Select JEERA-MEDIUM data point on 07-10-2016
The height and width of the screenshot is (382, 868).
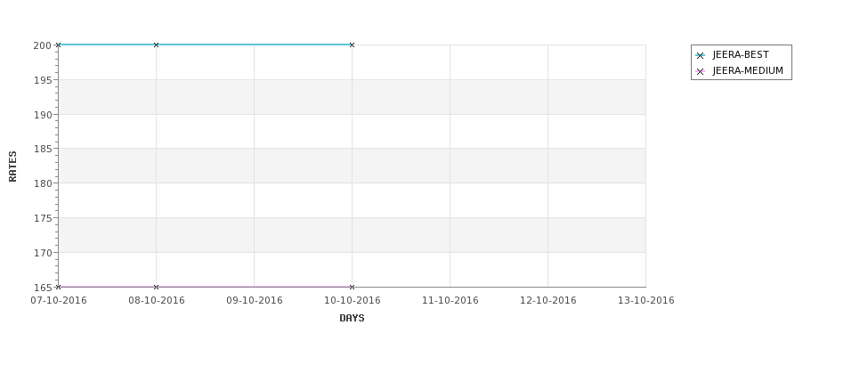[x=58, y=287]
